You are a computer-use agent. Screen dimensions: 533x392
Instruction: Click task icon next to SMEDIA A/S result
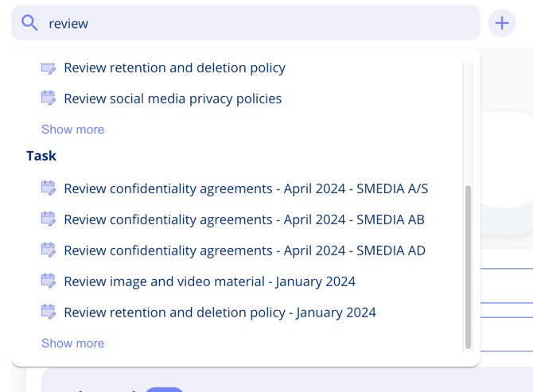[x=49, y=188]
